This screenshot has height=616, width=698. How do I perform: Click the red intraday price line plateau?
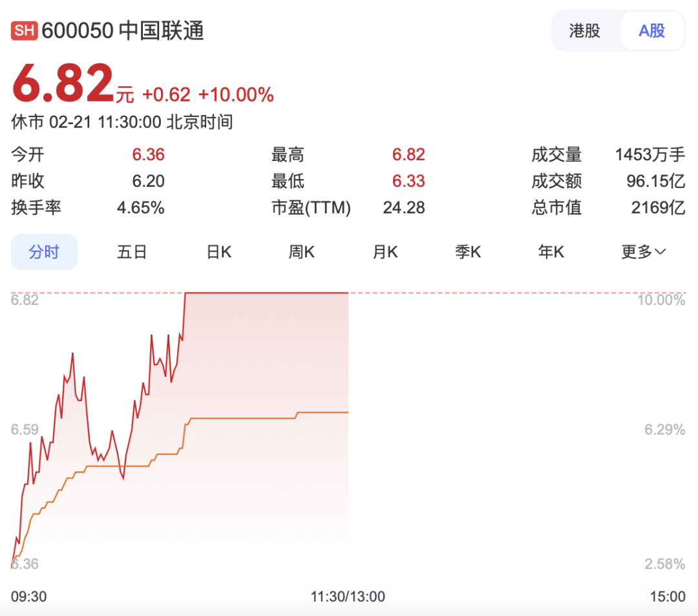tap(266, 293)
